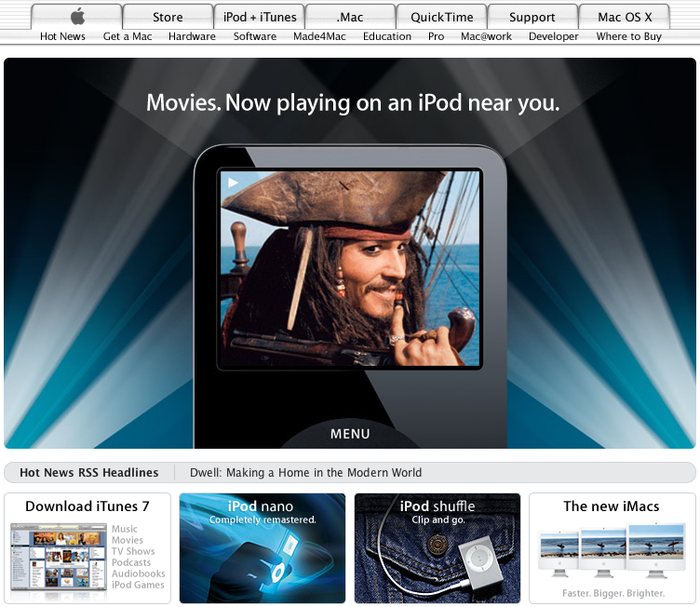Screen dimensions: 700x607
Task: Click the Music text in iTunes promo
Action: [x=125, y=529]
